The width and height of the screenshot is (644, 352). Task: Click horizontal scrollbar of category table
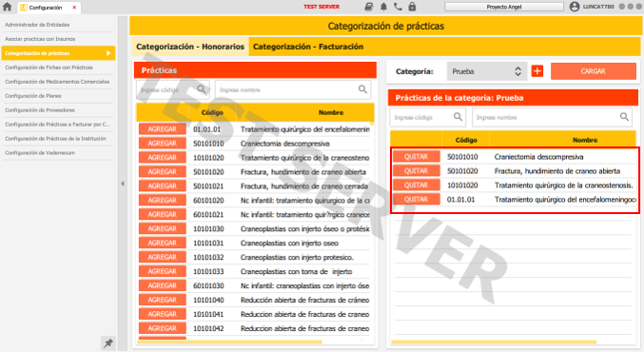click(494, 342)
